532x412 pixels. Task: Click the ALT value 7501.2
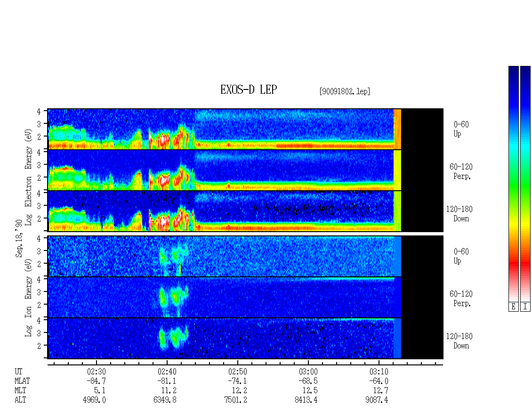pos(235,400)
